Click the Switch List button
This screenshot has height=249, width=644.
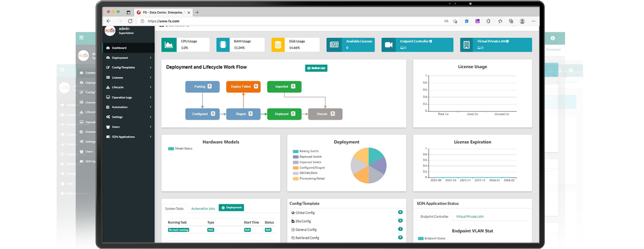[x=316, y=68]
